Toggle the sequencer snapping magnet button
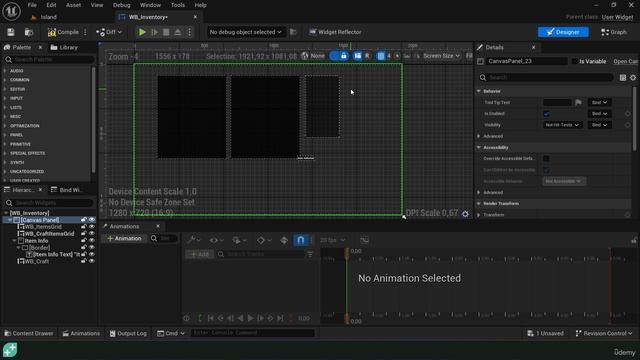640x360 pixels. [x=301, y=240]
